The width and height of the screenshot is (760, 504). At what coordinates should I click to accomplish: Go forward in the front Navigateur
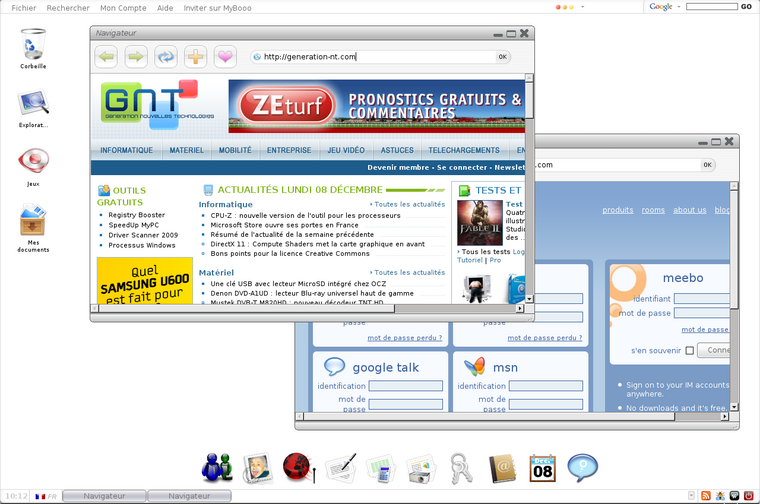[136, 57]
